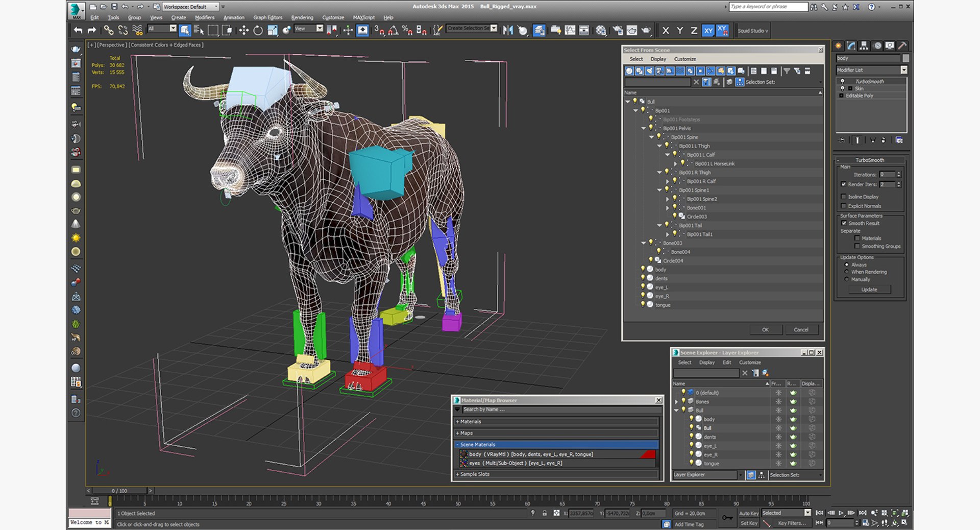Image resolution: width=980 pixels, height=530 pixels.
Task: Enable the Explicit Normals checkbox
Action: click(844, 206)
